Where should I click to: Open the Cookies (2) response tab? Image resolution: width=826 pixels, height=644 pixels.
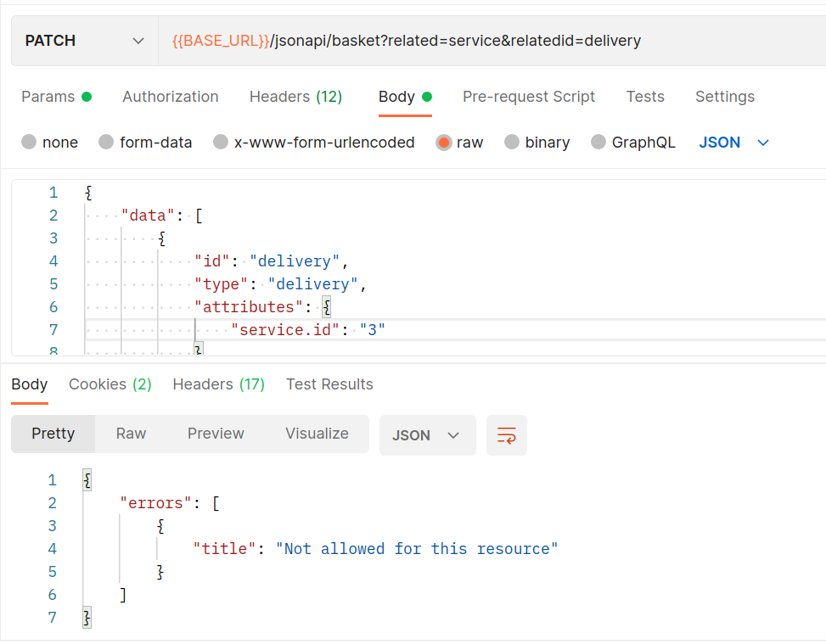(x=110, y=384)
